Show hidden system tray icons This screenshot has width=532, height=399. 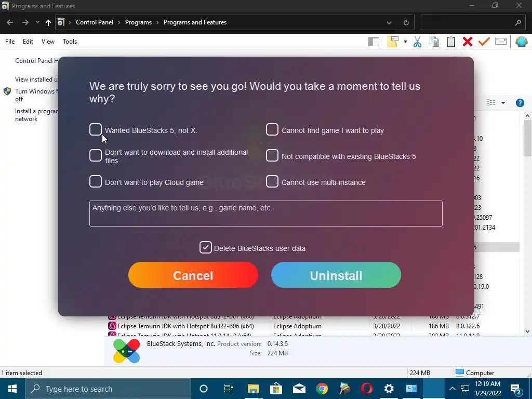(x=453, y=389)
